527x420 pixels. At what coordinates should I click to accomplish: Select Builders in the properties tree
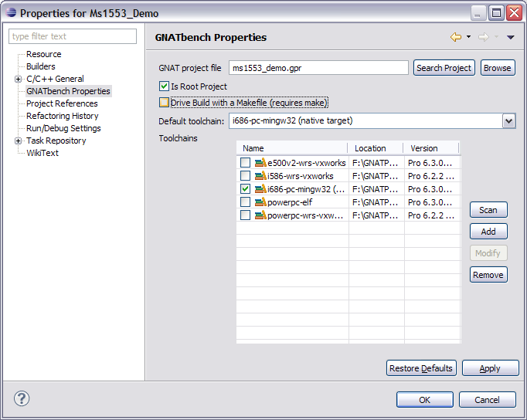tap(41, 66)
